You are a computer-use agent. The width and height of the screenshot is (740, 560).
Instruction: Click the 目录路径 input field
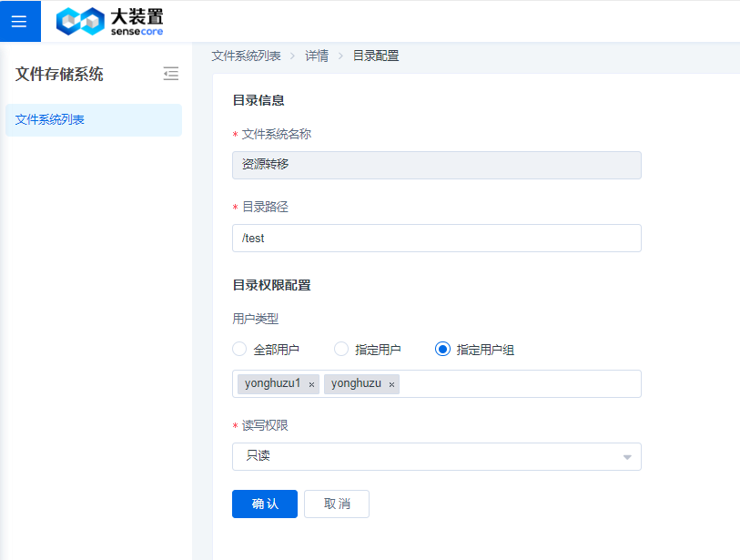tap(437, 238)
